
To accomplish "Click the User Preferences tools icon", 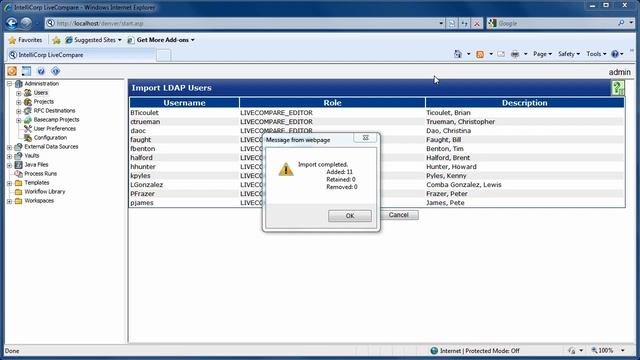I will (28, 129).
